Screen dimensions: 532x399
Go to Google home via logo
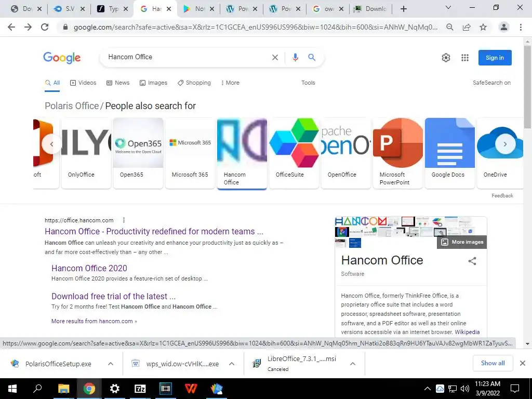pos(62,58)
